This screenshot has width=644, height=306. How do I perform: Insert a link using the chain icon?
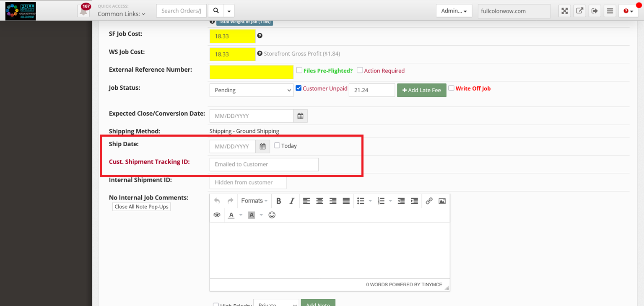tap(429, 201)
